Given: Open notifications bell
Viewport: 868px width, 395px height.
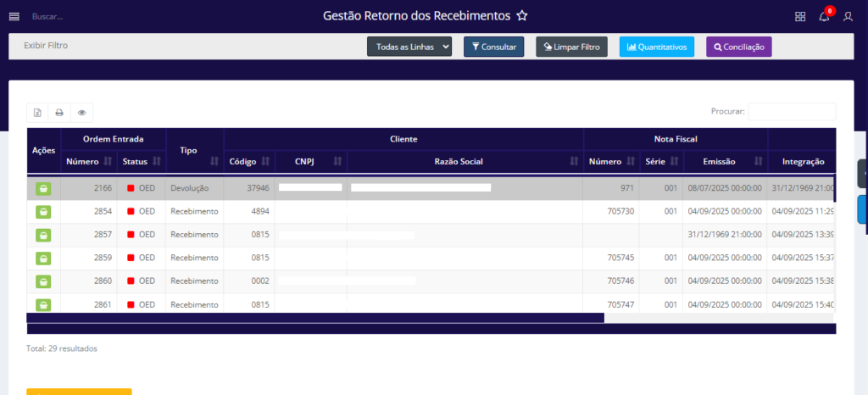Looking at the screenshot, I should pos(824,16).
